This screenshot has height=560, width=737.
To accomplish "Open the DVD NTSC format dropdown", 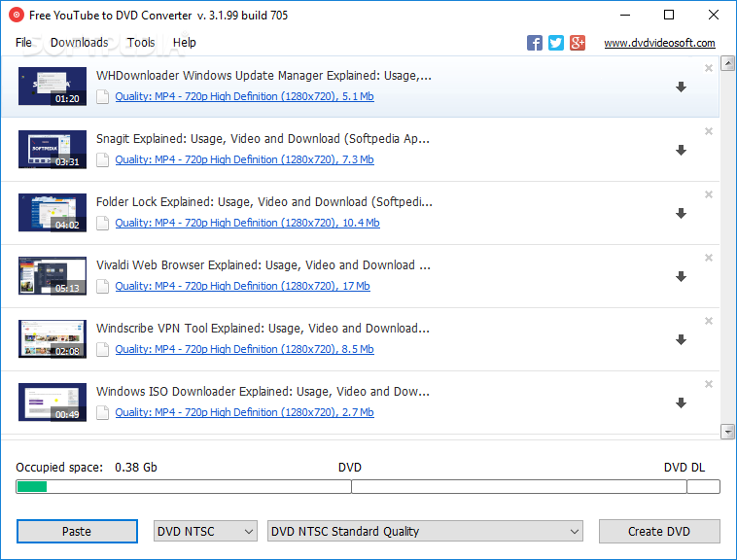I will (205, 532).
